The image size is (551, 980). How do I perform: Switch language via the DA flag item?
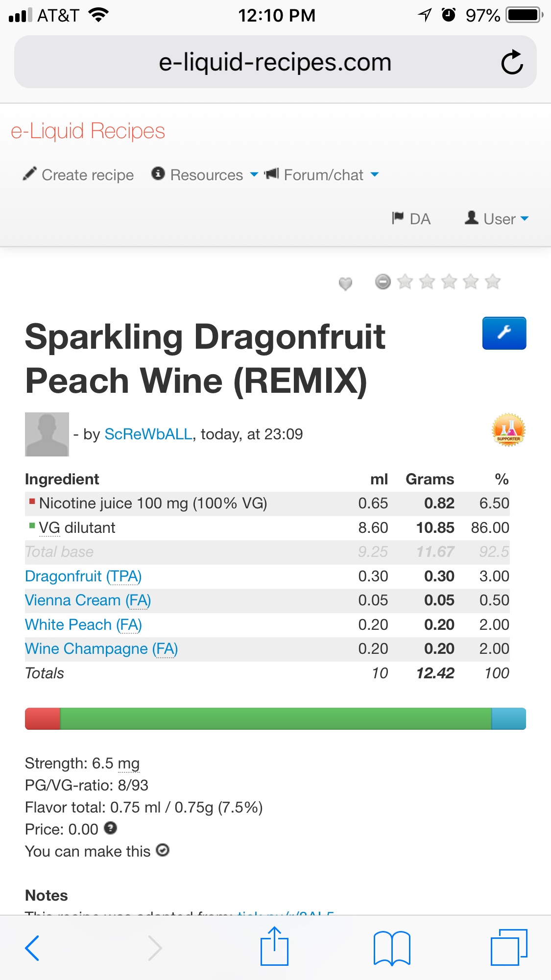411,219
